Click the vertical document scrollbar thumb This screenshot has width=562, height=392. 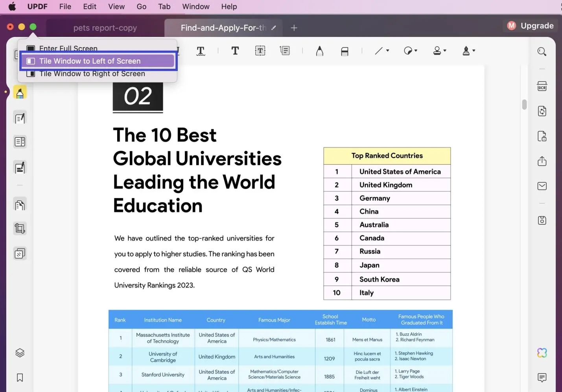pos(524,104)
